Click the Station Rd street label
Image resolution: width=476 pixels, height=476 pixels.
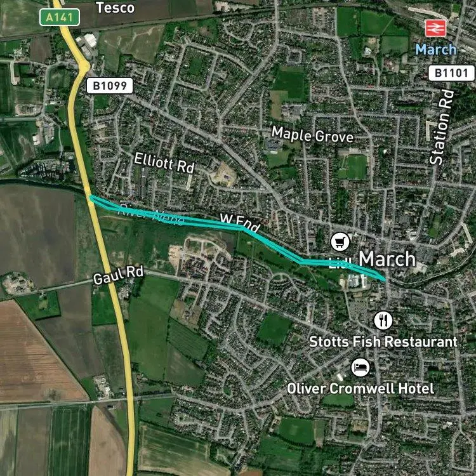pyautogui.click(x=442, y=127)
